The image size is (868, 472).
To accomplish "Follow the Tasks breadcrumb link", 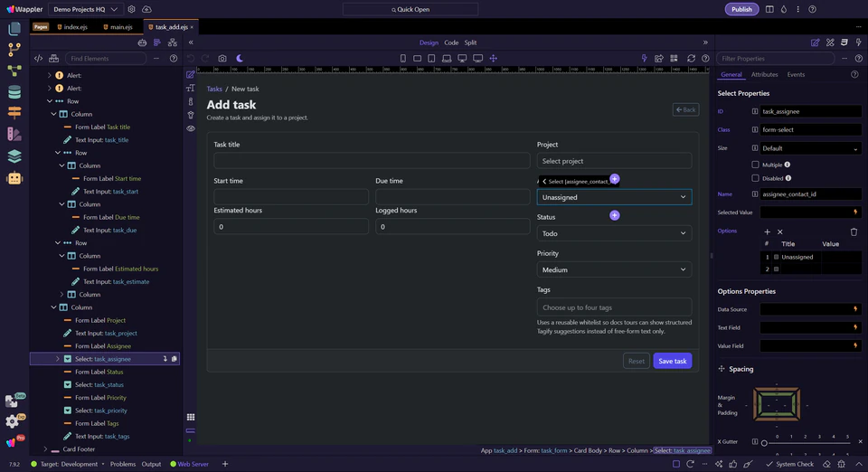I will [x=214, y=89].
